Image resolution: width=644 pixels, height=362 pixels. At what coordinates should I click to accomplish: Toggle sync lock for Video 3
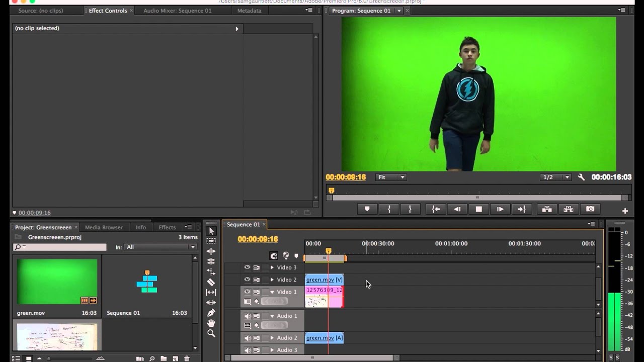[257, 267]
